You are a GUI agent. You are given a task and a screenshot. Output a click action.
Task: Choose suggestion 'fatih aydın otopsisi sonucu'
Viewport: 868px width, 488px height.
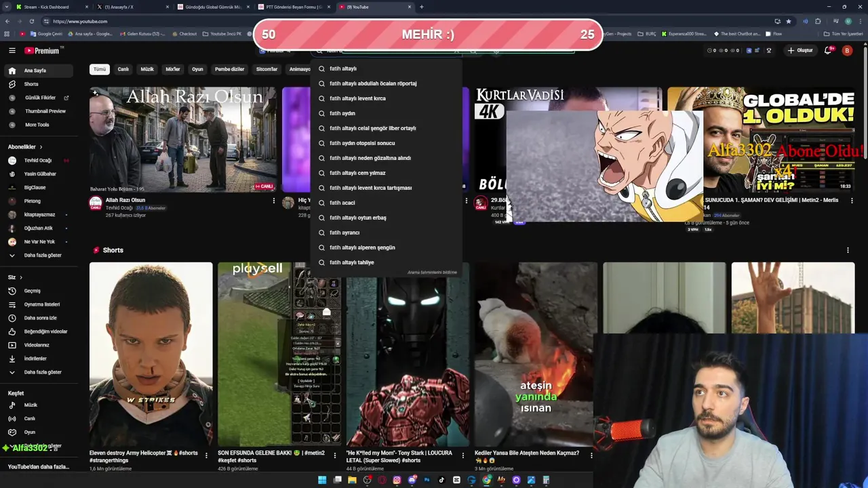pyautogui.click(x=386, y=143)
